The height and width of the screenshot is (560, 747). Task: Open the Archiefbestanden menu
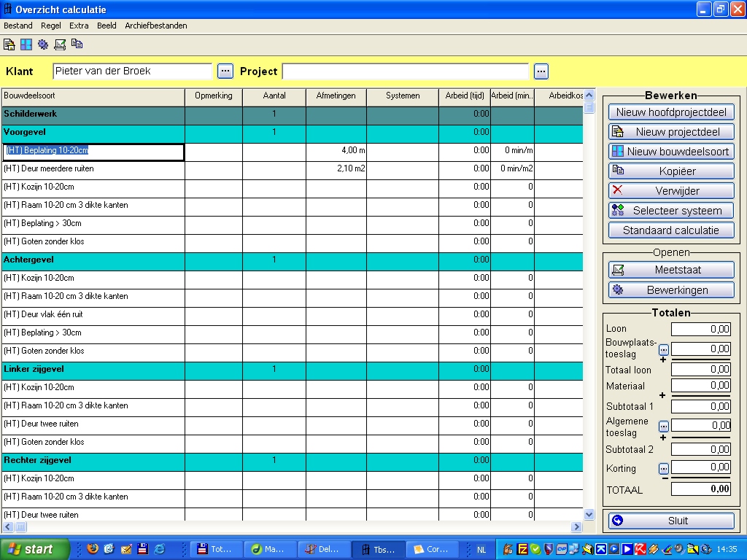click(156, 26)
